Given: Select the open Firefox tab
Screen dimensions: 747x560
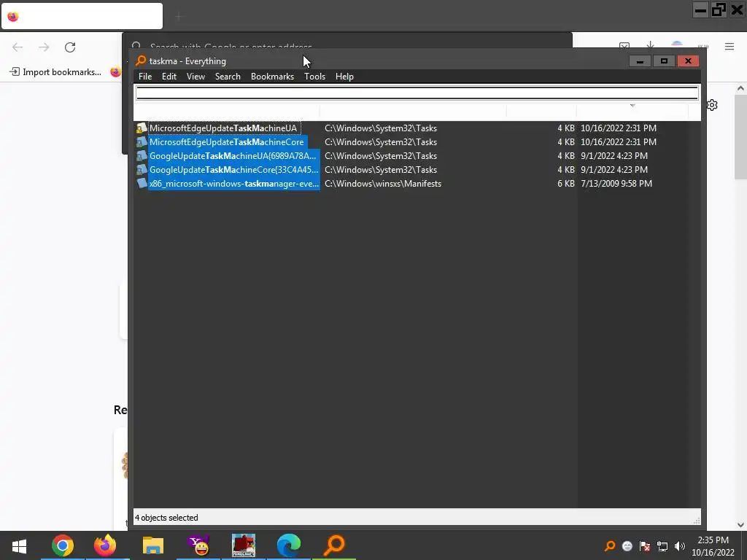Looking at the screenshot, I should 82,16.
